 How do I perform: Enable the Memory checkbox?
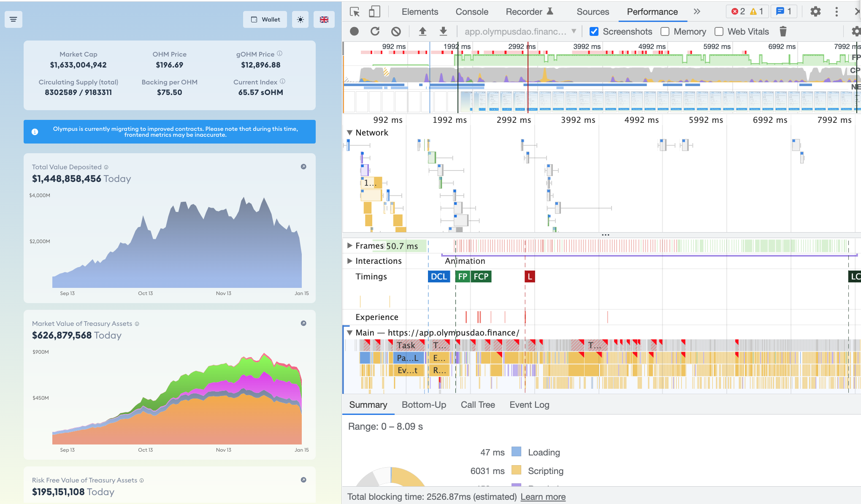coord(665,31)
